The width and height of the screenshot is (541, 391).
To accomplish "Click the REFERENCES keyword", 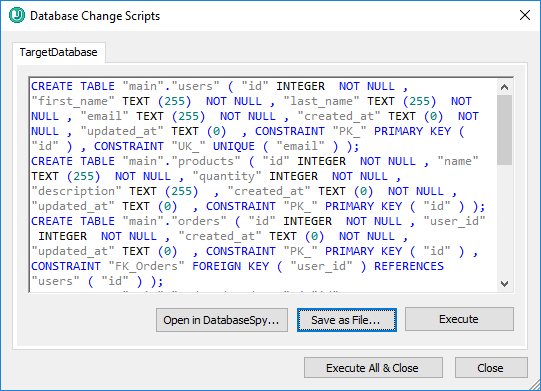I will [409, 266].
